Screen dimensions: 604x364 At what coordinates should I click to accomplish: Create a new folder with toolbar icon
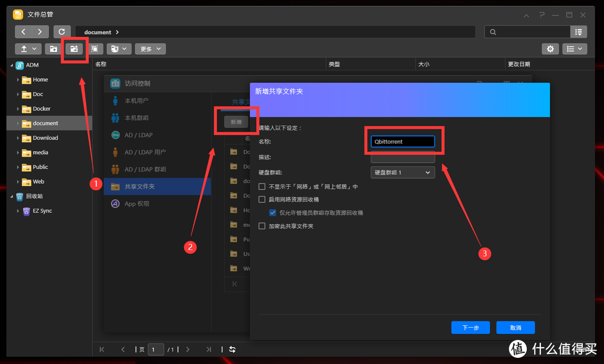click(54, 49)
